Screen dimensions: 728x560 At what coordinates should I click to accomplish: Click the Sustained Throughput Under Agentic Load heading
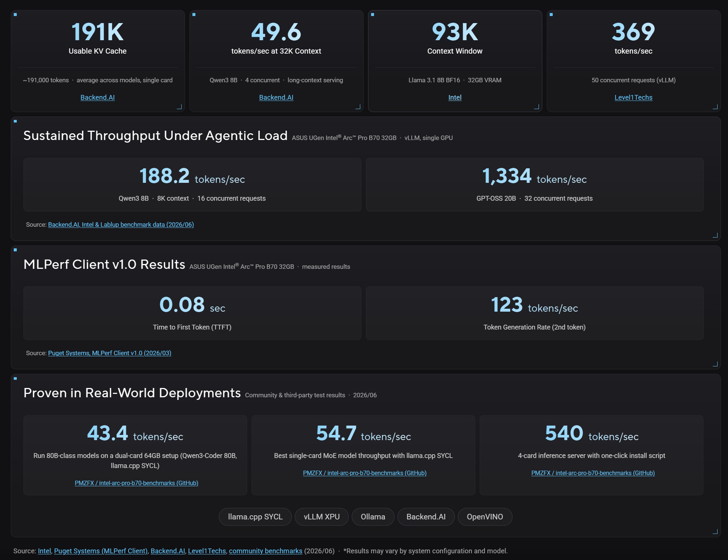156,136
